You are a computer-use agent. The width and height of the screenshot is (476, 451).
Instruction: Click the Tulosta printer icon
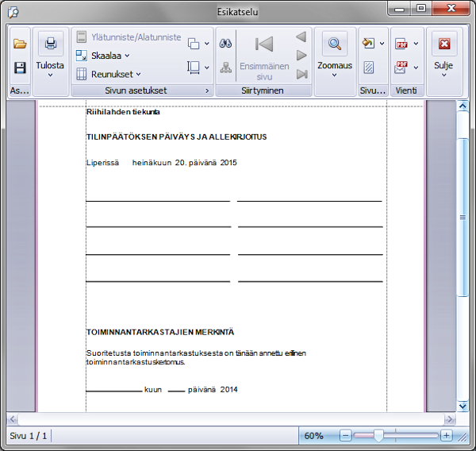50,44
